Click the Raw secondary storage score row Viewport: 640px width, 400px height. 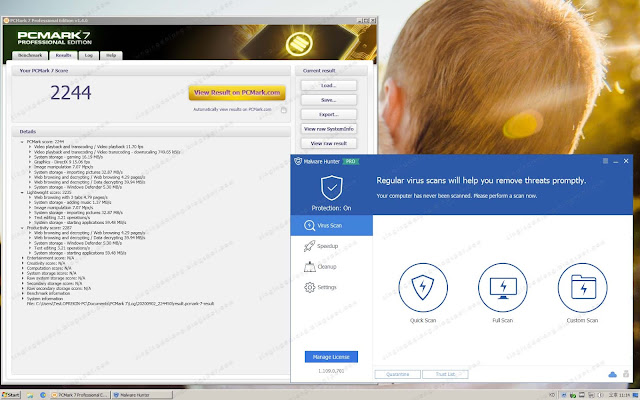[59, 289]
